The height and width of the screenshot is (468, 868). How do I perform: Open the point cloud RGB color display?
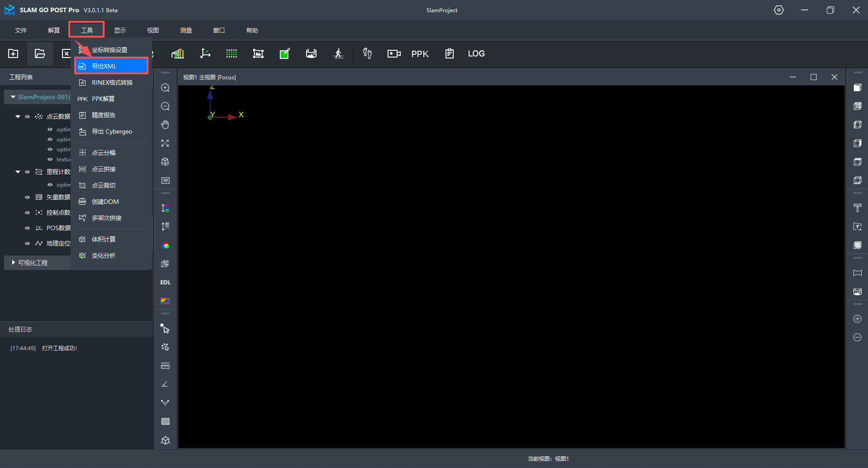point(165,246)
